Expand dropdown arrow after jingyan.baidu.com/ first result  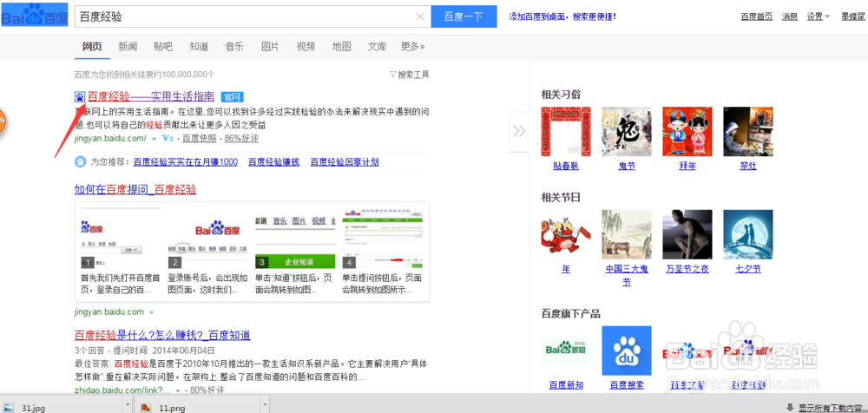click(154, 139)
